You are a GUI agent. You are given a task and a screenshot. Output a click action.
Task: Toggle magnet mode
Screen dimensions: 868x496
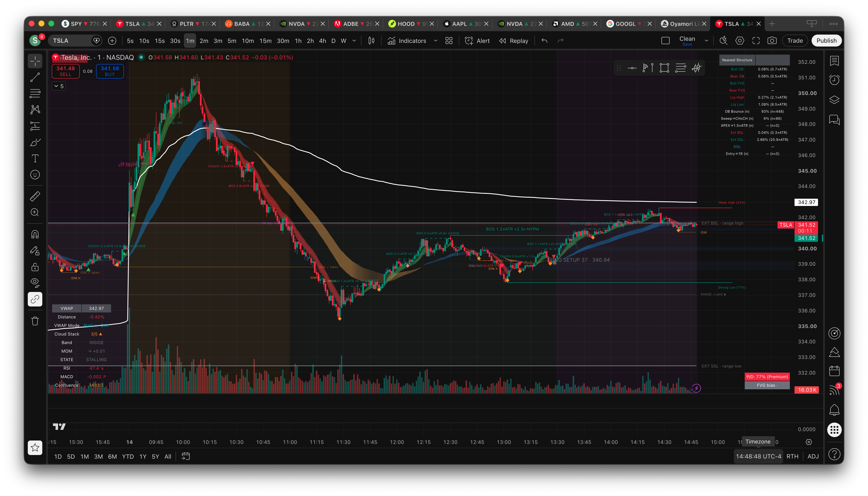(x=35, y=234)
